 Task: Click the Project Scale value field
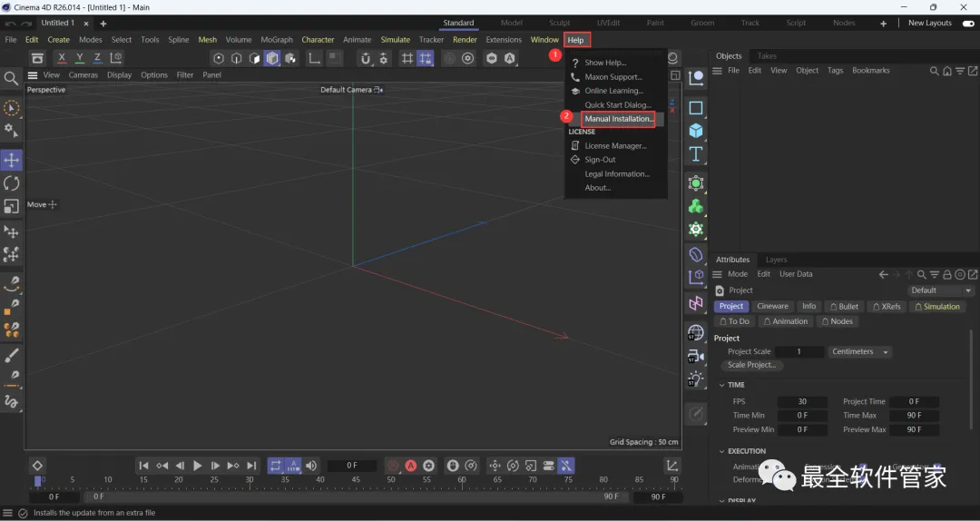(x=799, y=352)
